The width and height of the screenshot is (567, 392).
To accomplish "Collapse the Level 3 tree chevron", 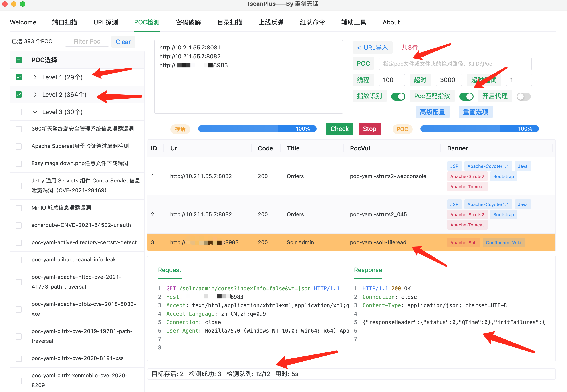I will [x=35, y=112].
